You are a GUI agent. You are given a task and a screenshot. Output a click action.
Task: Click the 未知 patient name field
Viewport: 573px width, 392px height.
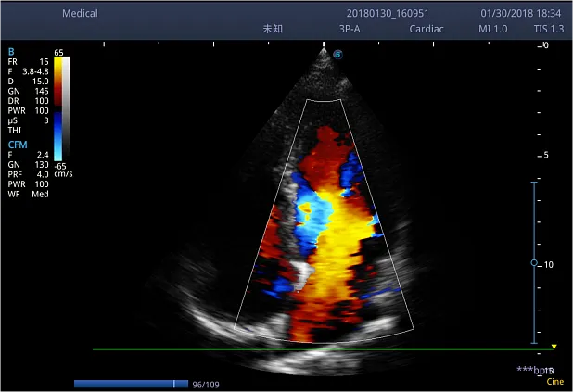pyautogui.click(x=273, y=29)
